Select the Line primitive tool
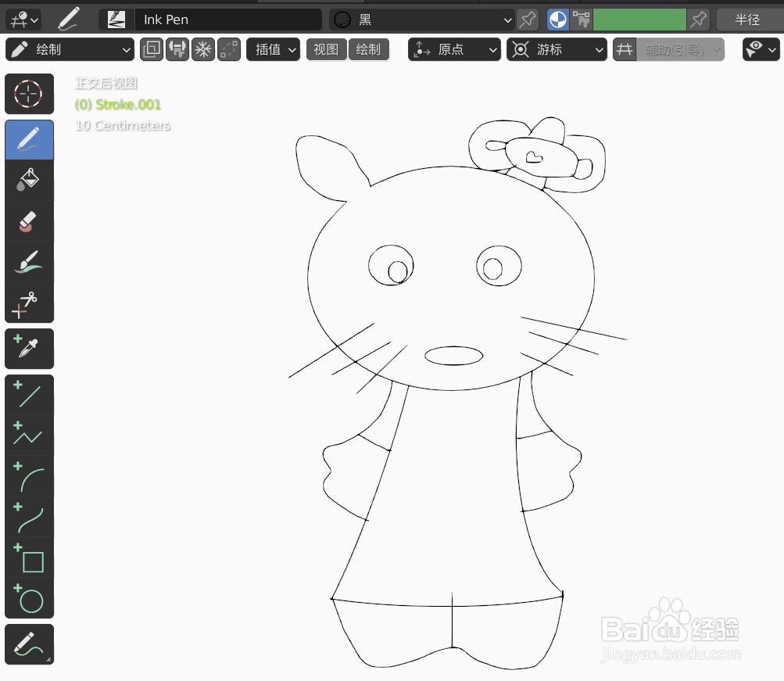Image resolution: width=784 pixels, height=681 pixels. click(x=29, y=395)
